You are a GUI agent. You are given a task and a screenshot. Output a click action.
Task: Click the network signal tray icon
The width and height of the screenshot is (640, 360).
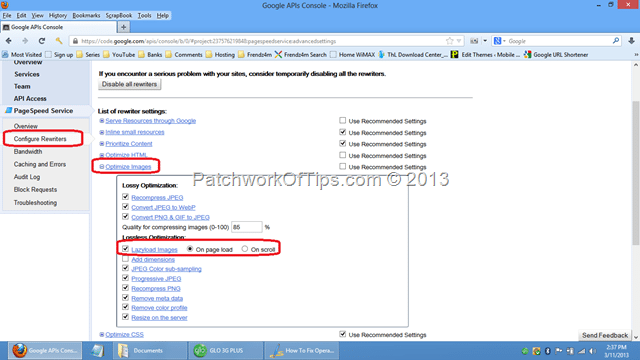[581, 351]
